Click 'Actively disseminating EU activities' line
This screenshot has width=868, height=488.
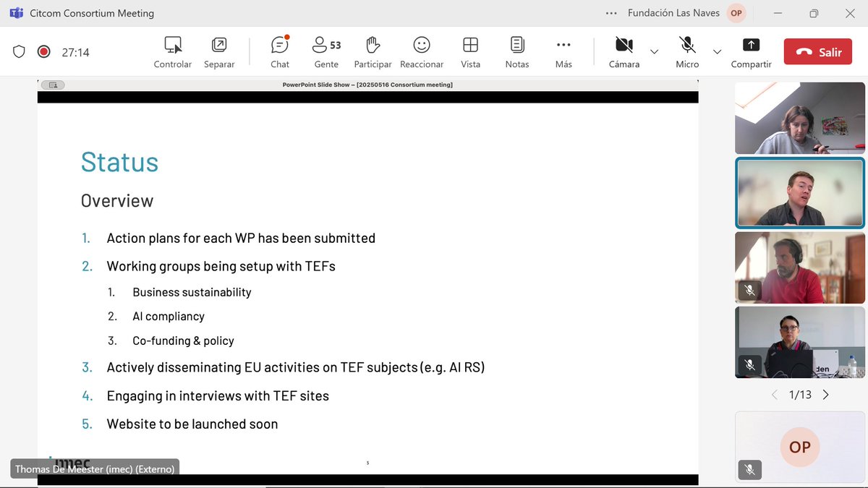pyautogui.click(x=295, y=367)
